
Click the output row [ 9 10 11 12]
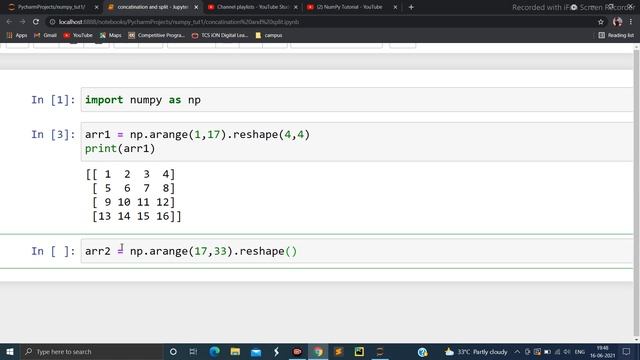(133, 202)
